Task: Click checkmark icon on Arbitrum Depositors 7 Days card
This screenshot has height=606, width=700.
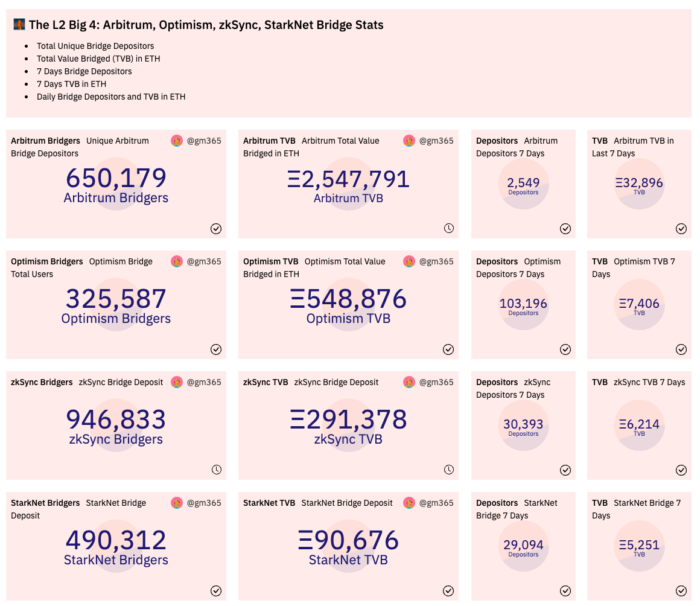Action: tap(565, 229)
